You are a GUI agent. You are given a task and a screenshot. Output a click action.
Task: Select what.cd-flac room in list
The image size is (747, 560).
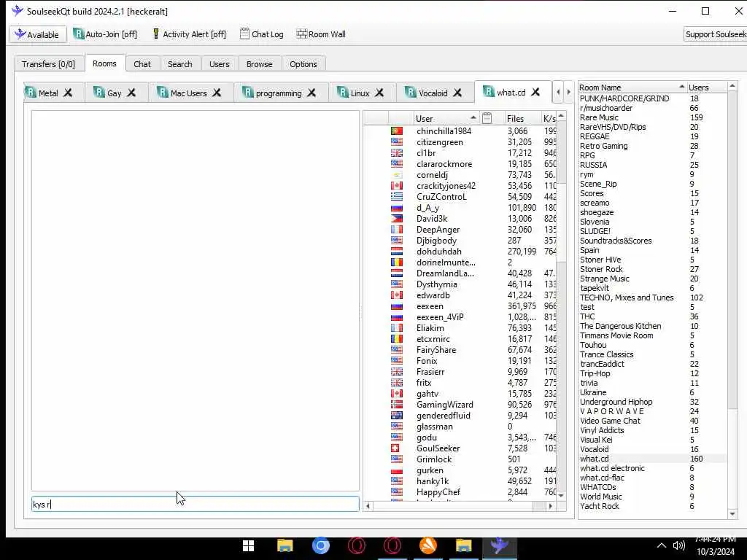tap(602, 478)
